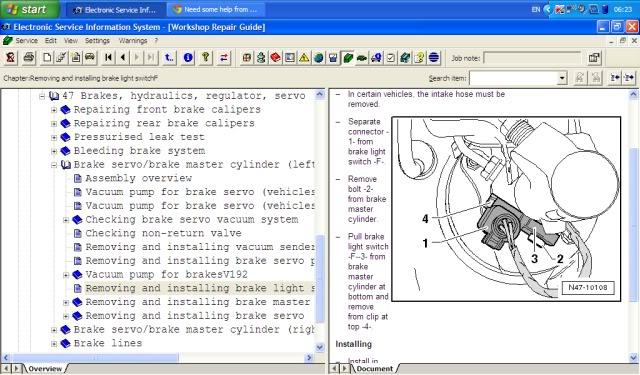
Task: Go back to previous page arrow
Action: coord(122,58)
